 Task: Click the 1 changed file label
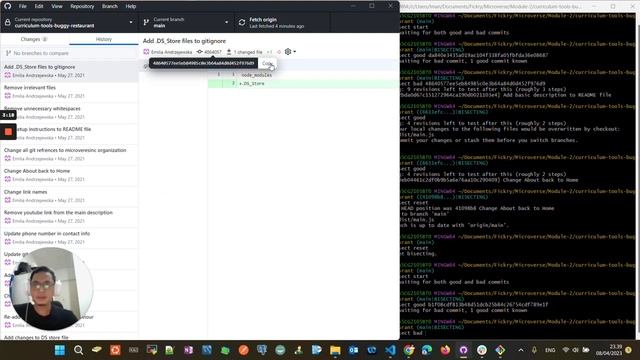click(248, 52)
